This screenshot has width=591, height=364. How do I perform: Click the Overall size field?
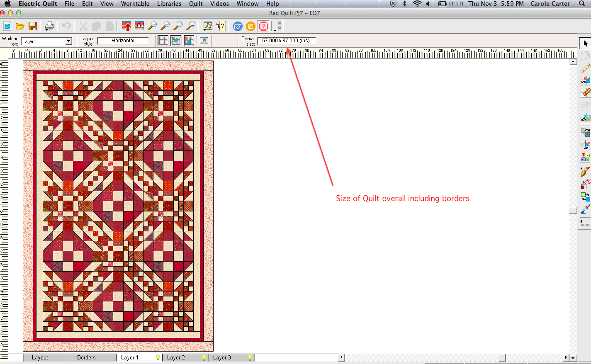click(x=286, y=41)
